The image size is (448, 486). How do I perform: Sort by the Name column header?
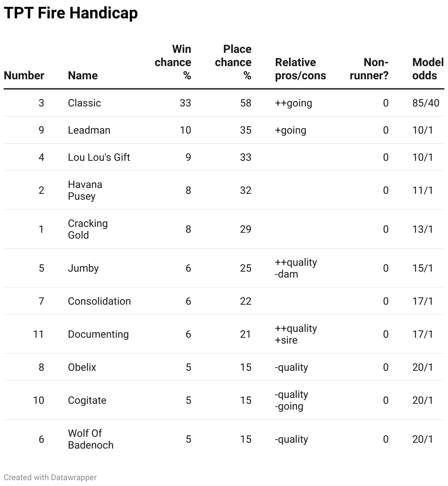point(83,75)
